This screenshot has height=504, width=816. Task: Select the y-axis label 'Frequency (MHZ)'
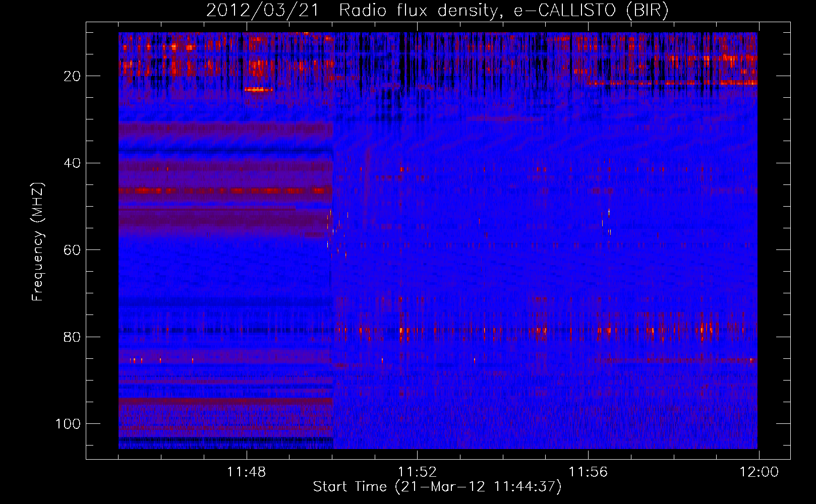(x=38, y=242)
